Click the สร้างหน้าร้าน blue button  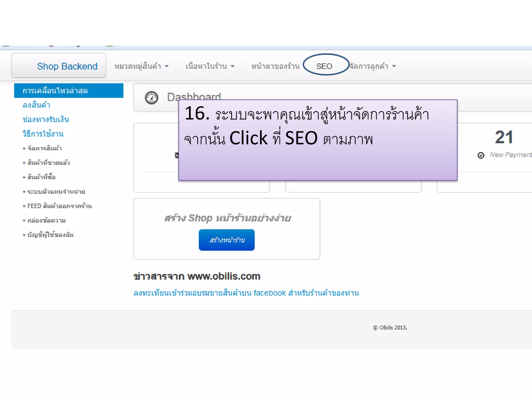(x=227, y=240)
